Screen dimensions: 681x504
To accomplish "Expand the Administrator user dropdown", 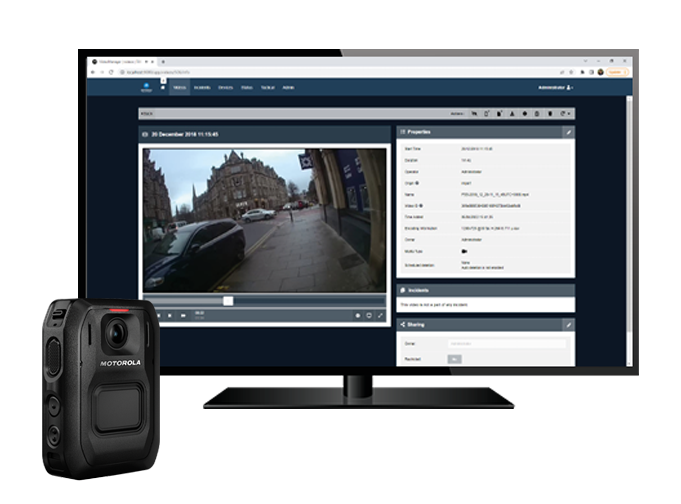I will [x=555, y=88].
